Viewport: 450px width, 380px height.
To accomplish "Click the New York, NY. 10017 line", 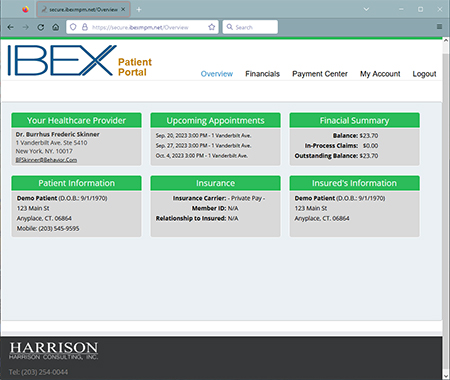I will [44, 151].
